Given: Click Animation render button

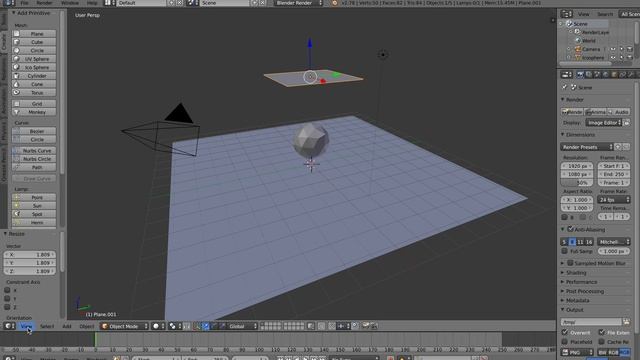Looking at the screenshot, I should coord(596,112).
